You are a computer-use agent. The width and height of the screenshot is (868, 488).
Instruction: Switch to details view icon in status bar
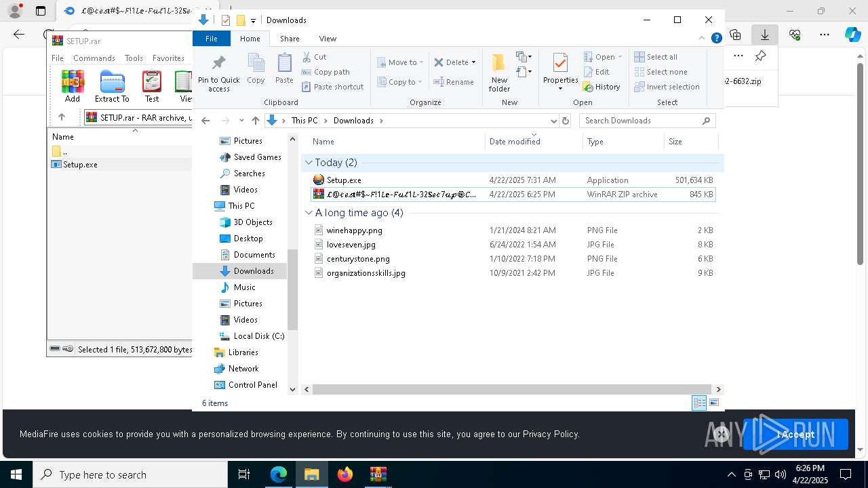coord(699,403)
